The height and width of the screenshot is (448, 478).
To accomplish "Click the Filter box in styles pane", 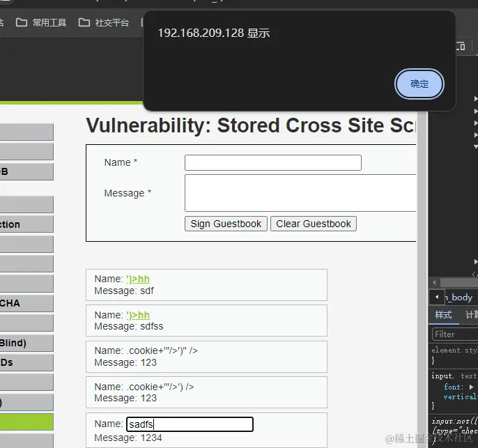I will click(455, 334).
